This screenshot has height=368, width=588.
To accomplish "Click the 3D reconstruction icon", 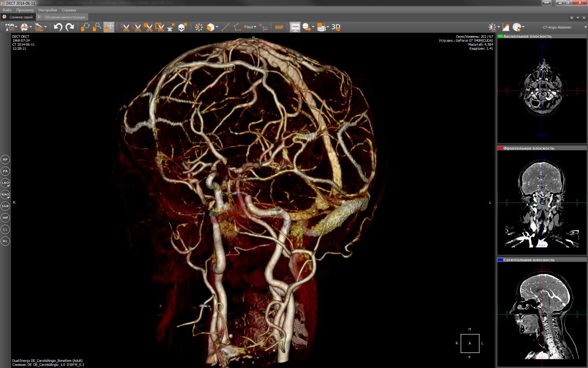I will tap(336, 27).
